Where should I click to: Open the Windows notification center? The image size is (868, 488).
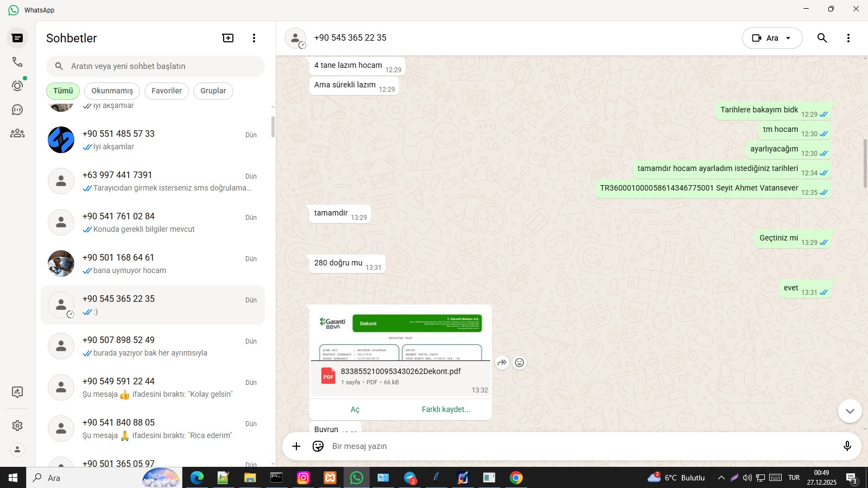pos(851,478)
